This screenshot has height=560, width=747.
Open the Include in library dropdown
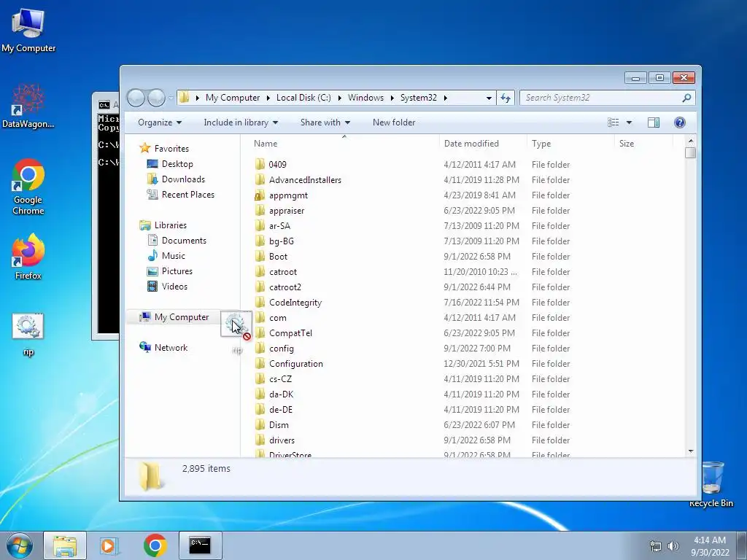[241, 122]
